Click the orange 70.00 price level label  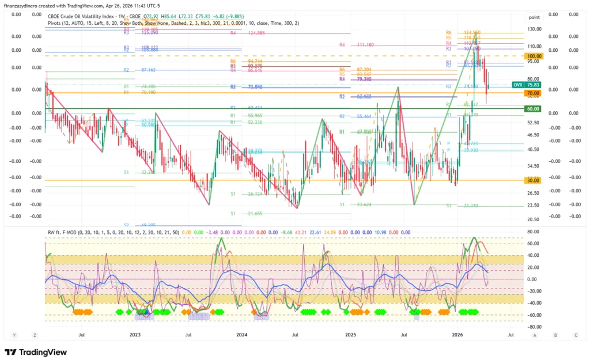pyautogui.click(x=532, y=93)
